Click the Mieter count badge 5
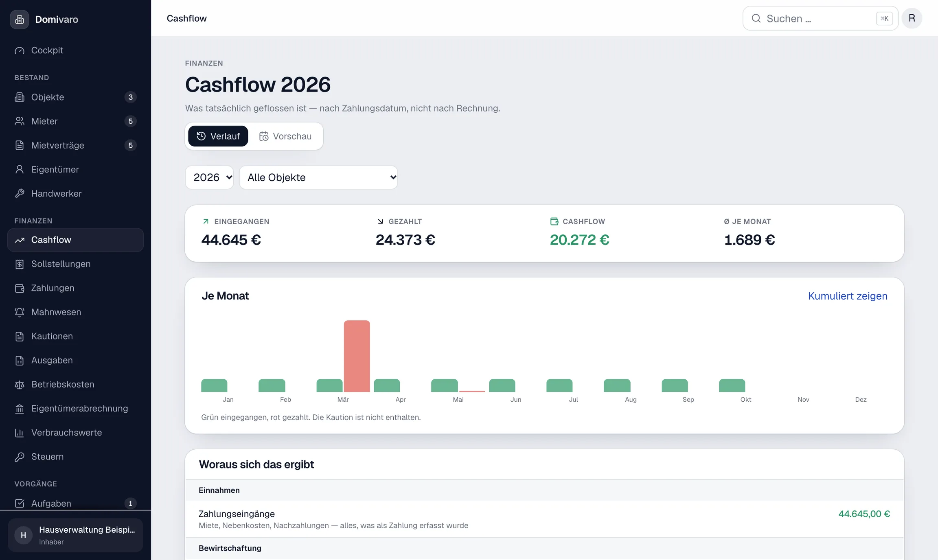Image resolution: width=938 pixels, height=560 pixels. 130,121
